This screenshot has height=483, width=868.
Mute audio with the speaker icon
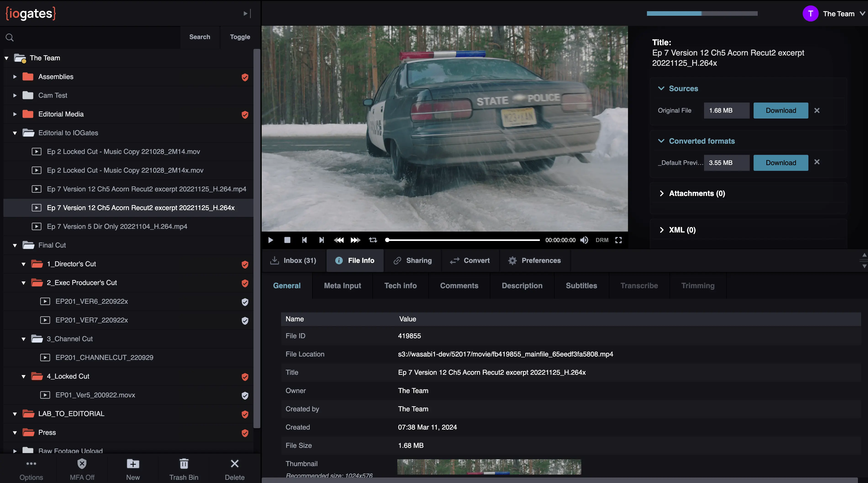tap(584, 240)
